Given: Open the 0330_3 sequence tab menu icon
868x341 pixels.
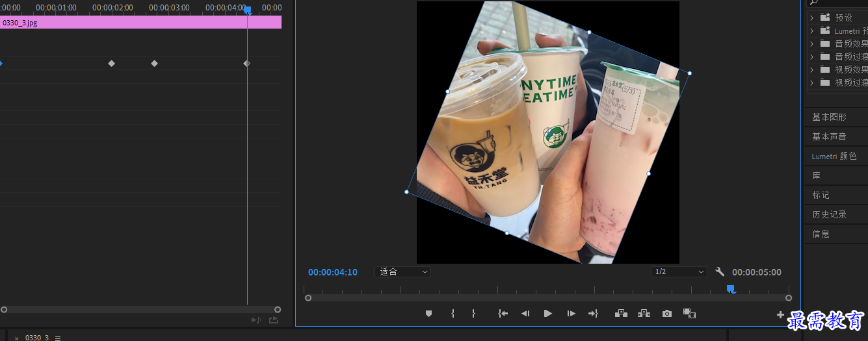Looking at the screenshot, I should pyautogui.click(x=57, y=338).
